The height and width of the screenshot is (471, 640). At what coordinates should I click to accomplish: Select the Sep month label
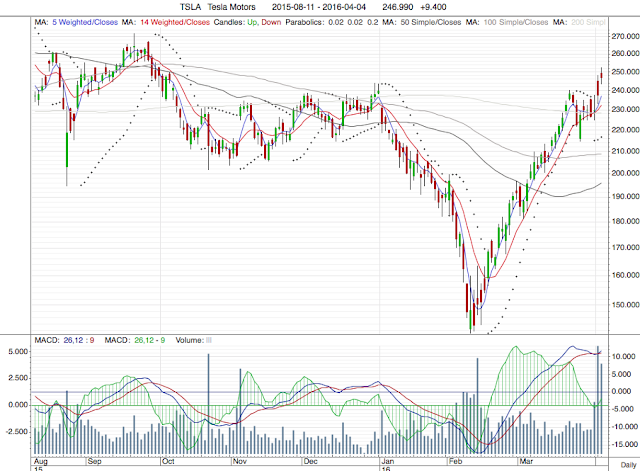point(94,461)
